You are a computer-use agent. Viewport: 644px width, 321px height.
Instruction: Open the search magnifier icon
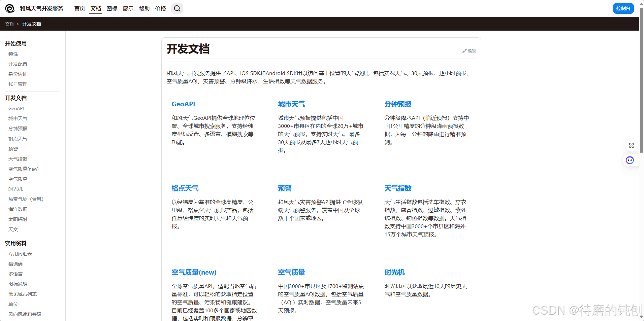[x=177, y=8]
